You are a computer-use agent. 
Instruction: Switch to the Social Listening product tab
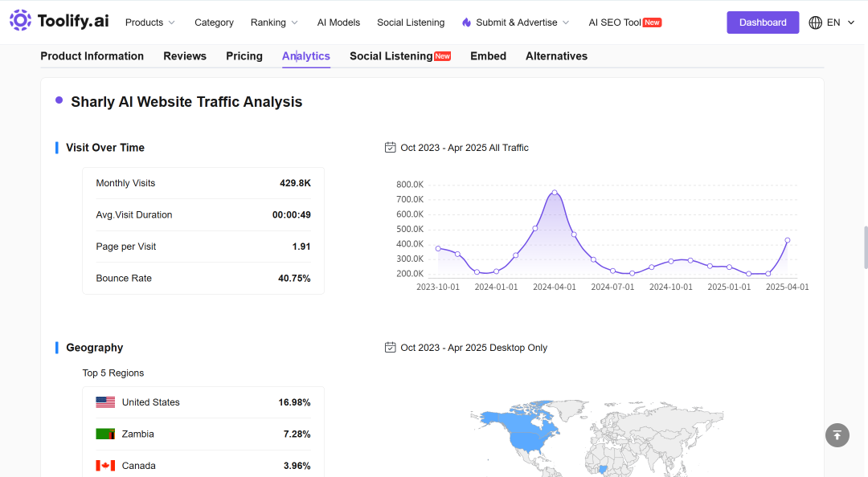tap(391, 56)
